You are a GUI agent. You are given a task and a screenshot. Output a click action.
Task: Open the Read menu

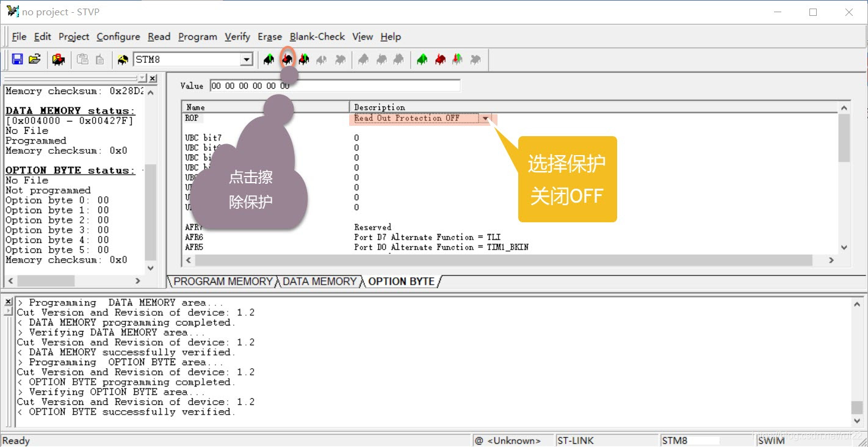(159, 37)
